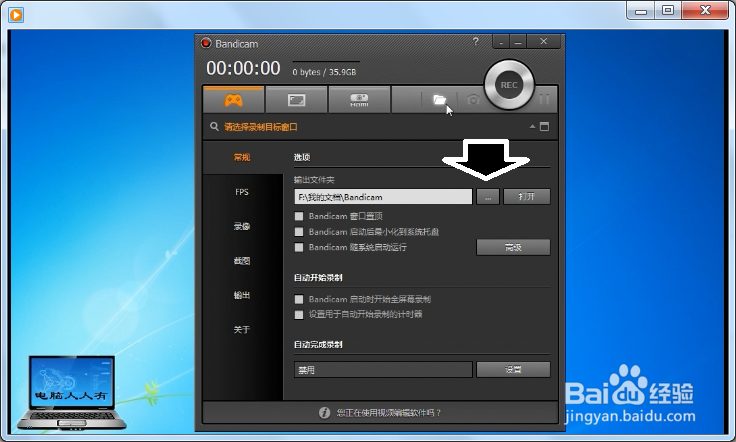Start recording with the REC button

509,85
